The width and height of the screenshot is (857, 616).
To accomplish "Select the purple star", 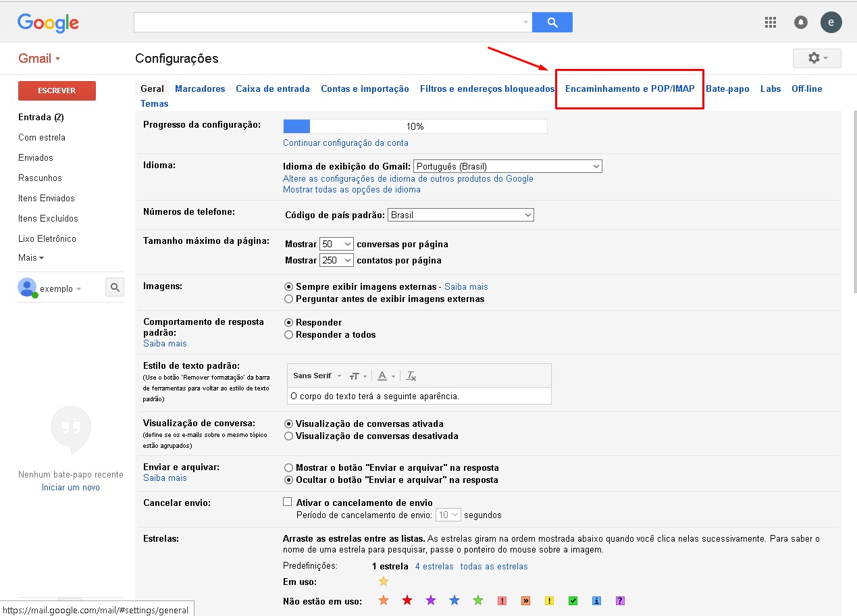I will point(431,600).
